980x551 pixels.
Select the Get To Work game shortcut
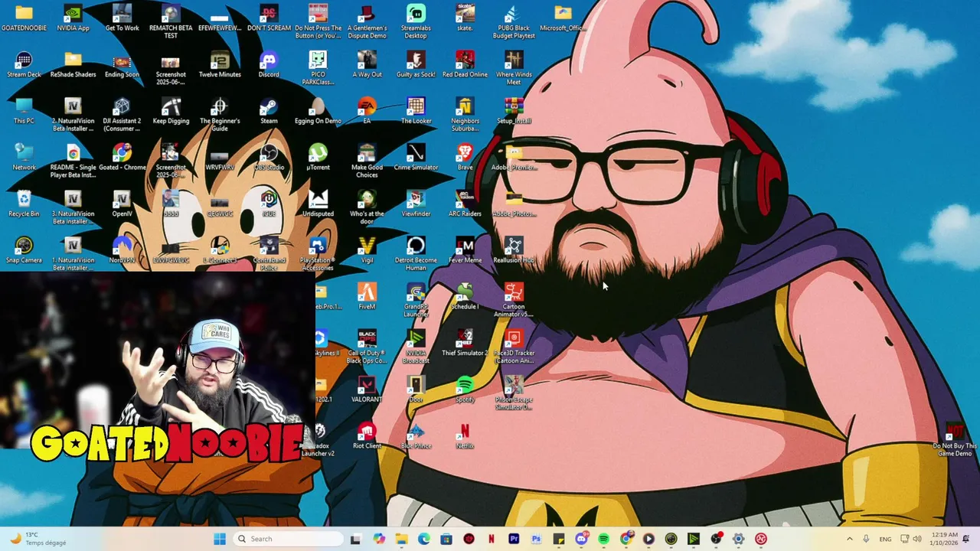click(122, 18)
